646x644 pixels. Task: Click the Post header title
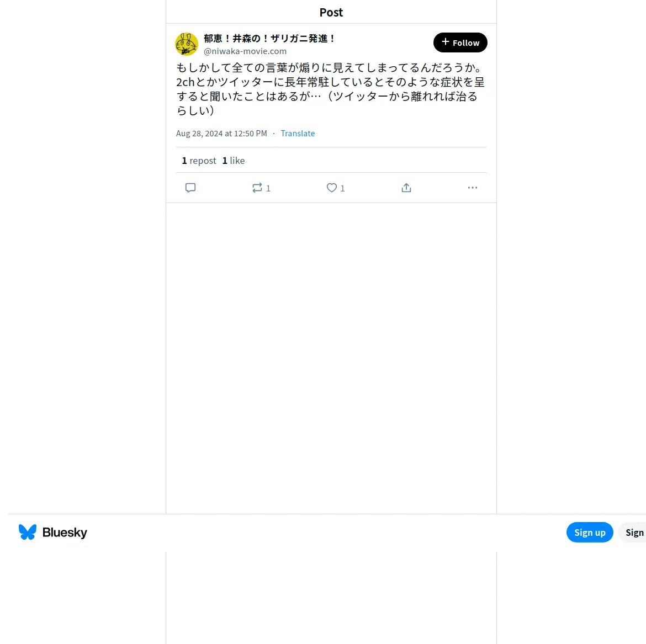(331, 12)
